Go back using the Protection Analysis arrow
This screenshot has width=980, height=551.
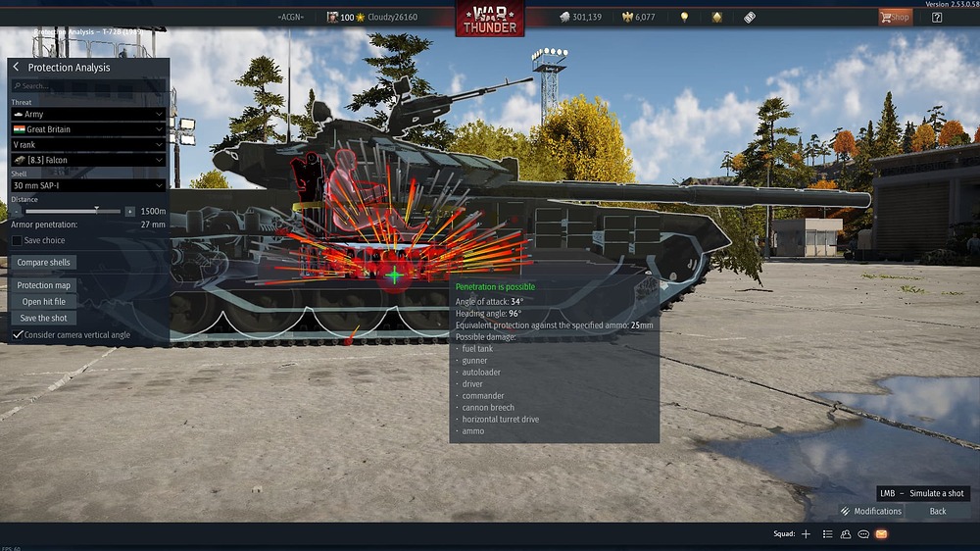tap(16, 67)
